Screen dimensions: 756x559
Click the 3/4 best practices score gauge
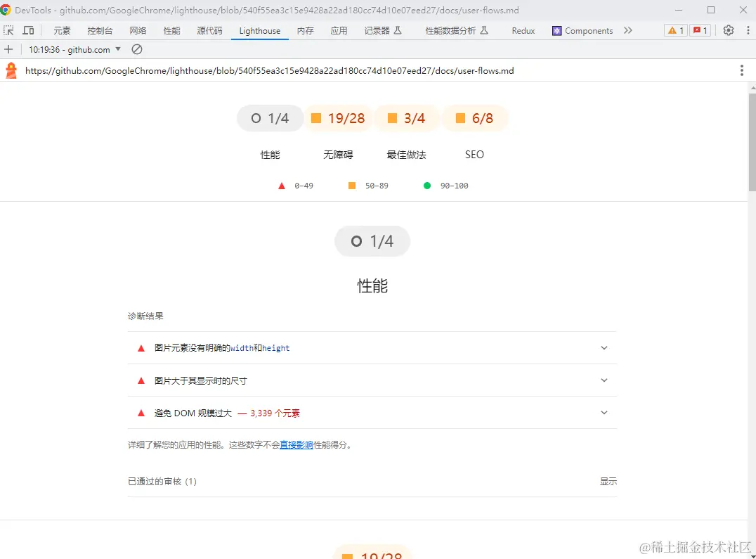(406, 118)
